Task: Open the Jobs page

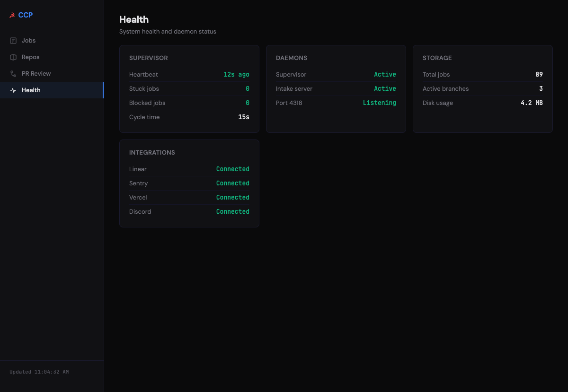Action: (52, 41)
